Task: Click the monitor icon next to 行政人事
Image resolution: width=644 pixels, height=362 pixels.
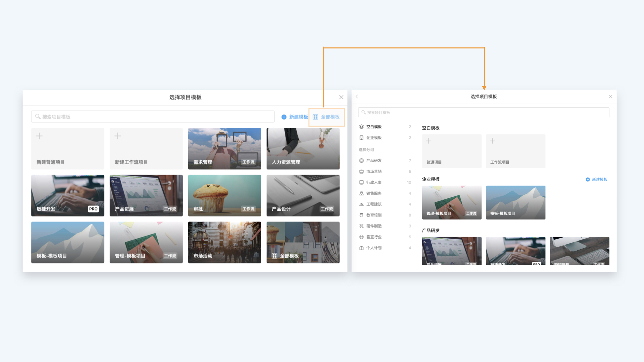Action: [x=361, y=182]
